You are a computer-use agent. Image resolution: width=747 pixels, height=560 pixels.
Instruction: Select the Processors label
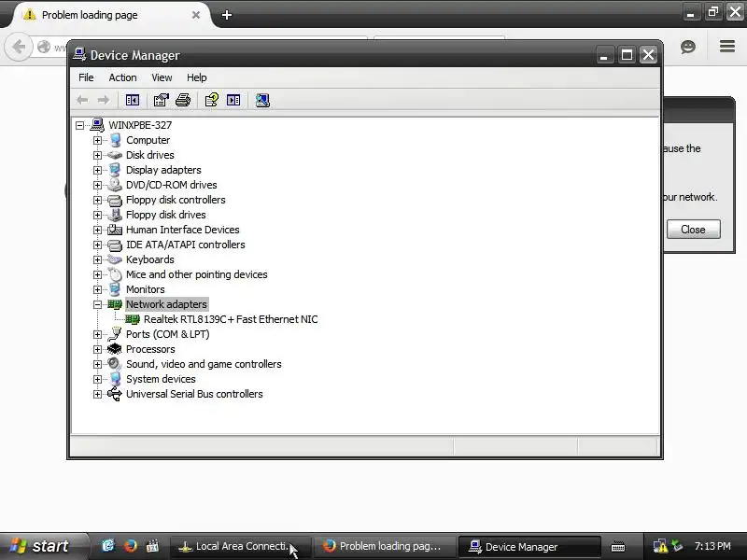pyautogui.click(x=150, y=349)
